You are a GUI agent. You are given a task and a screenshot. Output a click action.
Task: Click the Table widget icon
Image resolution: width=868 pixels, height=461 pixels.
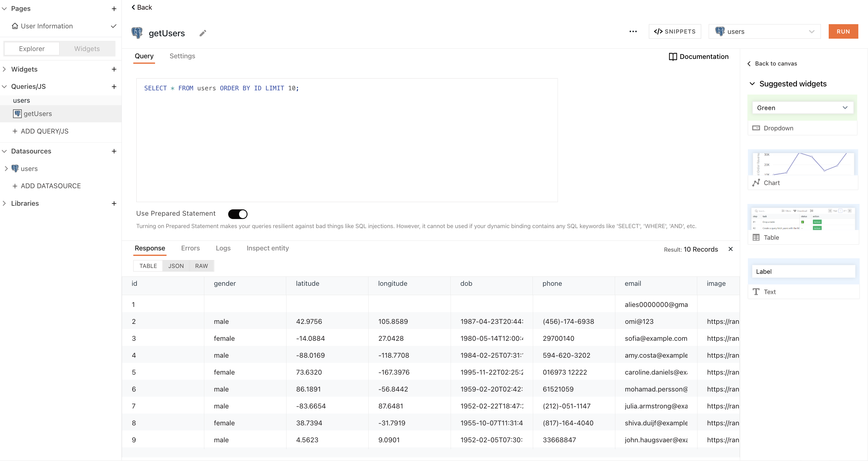[x=756, y=237]
